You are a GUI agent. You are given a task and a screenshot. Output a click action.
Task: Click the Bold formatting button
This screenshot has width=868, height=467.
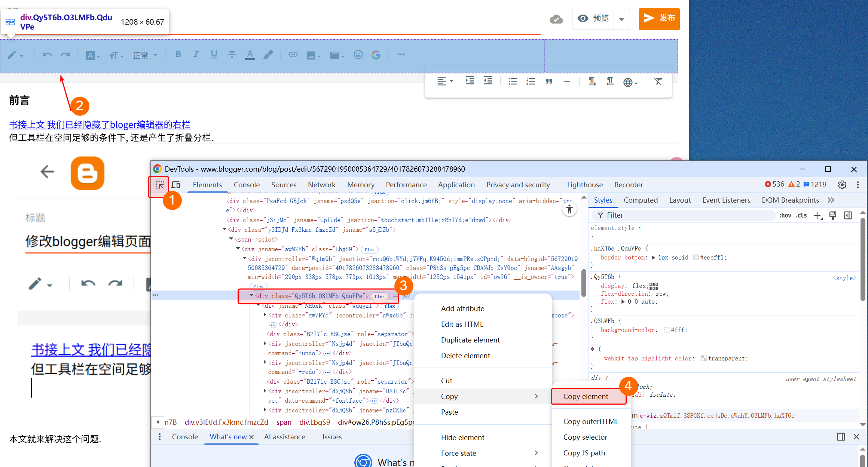pyautogui.click(x=178, y=55)
